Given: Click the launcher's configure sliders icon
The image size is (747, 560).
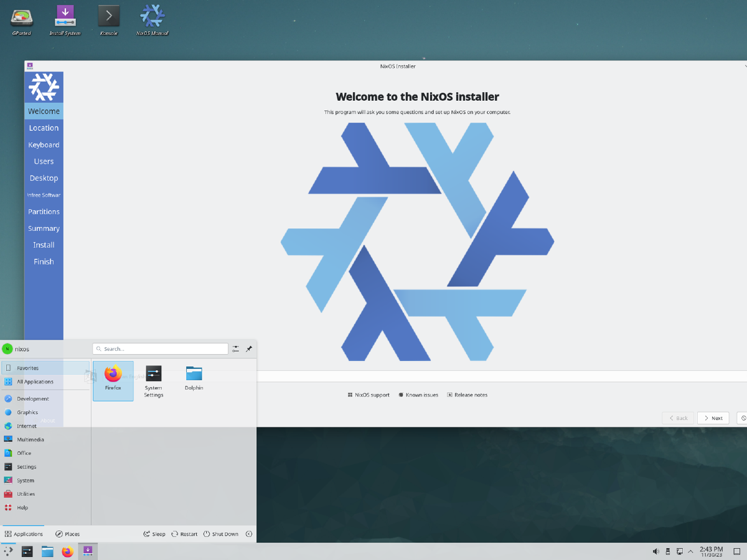Looking at the screenshot, I should tap(236, 349).
